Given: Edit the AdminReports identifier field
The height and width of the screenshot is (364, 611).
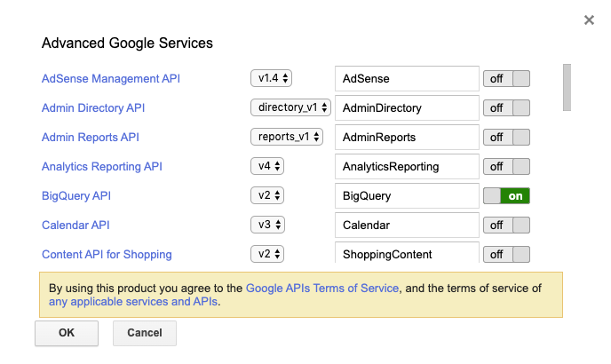Looking at the screenshot, I should 407,138.
